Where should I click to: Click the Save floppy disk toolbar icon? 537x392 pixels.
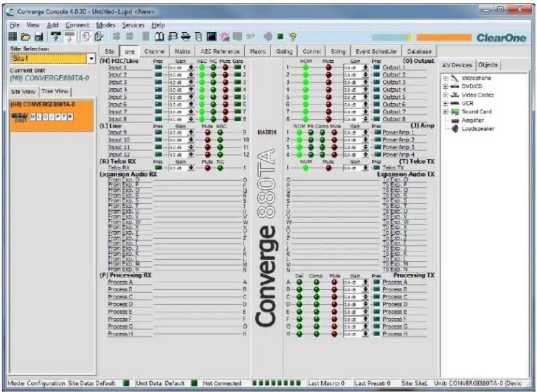tap(39, 37)
